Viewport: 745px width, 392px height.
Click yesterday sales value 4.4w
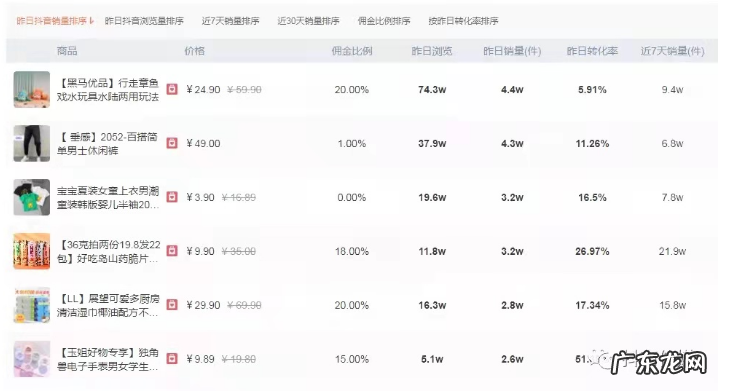click(512, 89)
